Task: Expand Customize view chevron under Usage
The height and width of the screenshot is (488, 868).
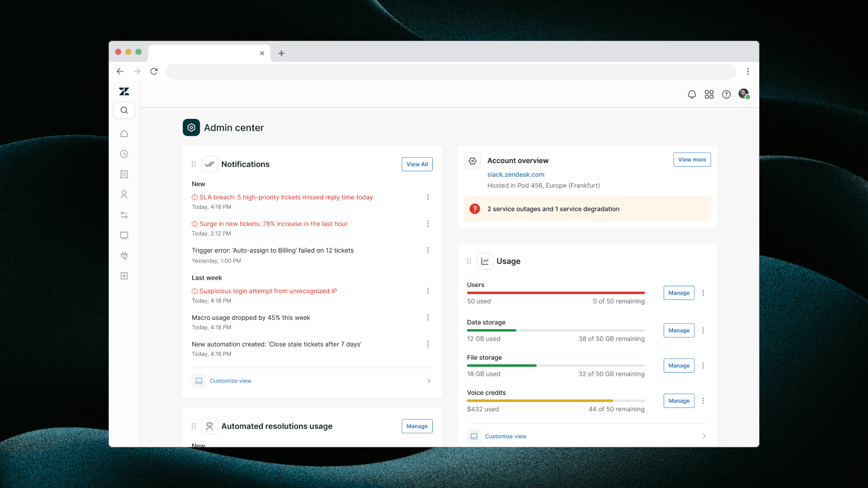Action: tap(704, 436)
